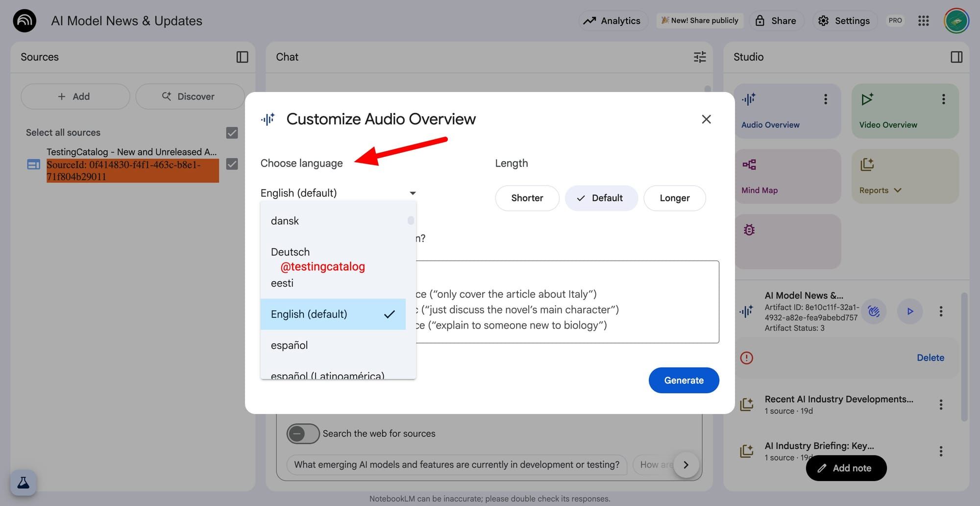Image resolution: width=980 pixels, height=506 pixels.
Task: Click the PRO badge
Action: (x=895, y=21)
